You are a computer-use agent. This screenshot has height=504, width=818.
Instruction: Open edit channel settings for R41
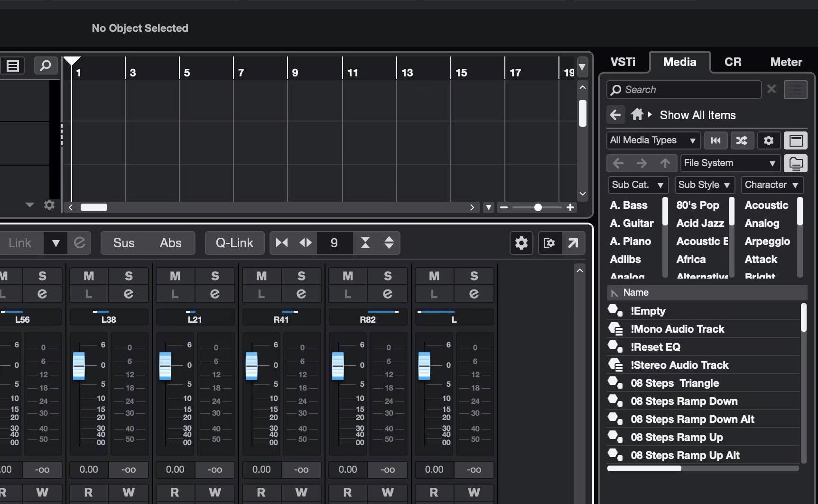301,294
